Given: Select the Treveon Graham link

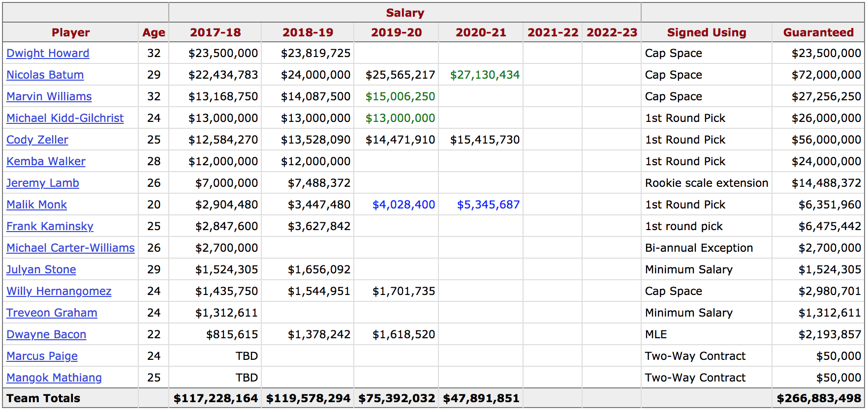Looking at the screenshot, I should 52,313.
